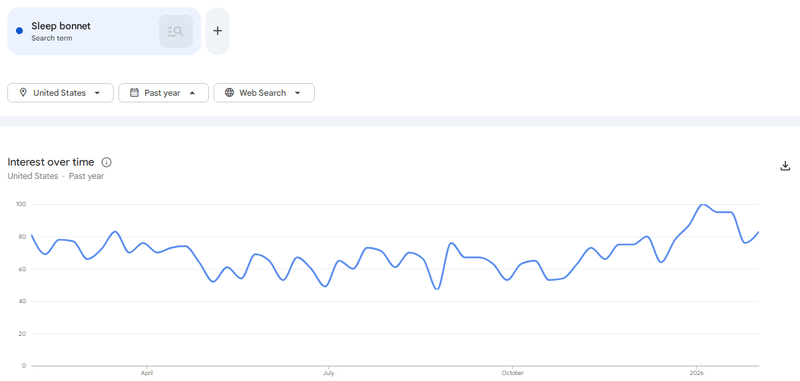The width and height of the screenshot is (800, 381).
Task: Click the calendar icon in date filter
Action: tap(134, 93)
